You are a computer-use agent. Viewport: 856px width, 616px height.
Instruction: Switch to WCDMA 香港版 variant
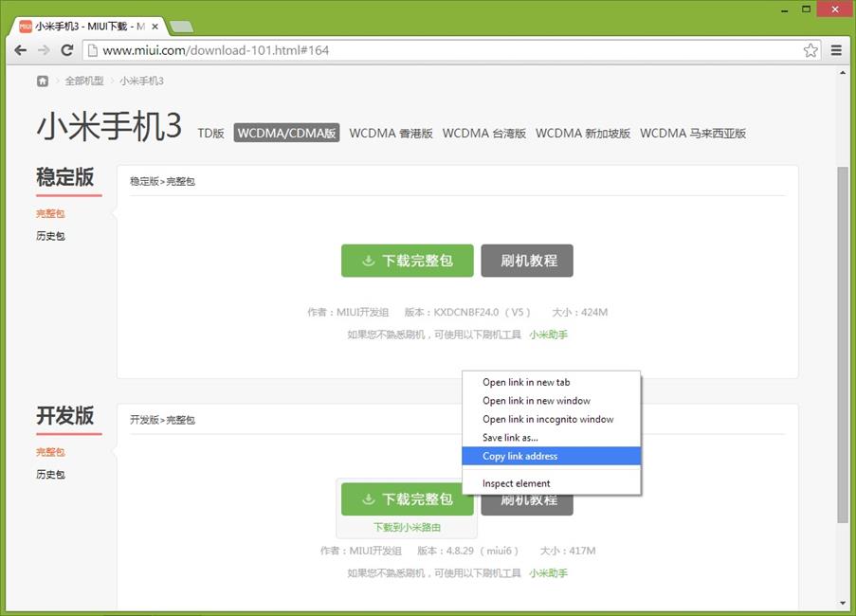[391, 133]
